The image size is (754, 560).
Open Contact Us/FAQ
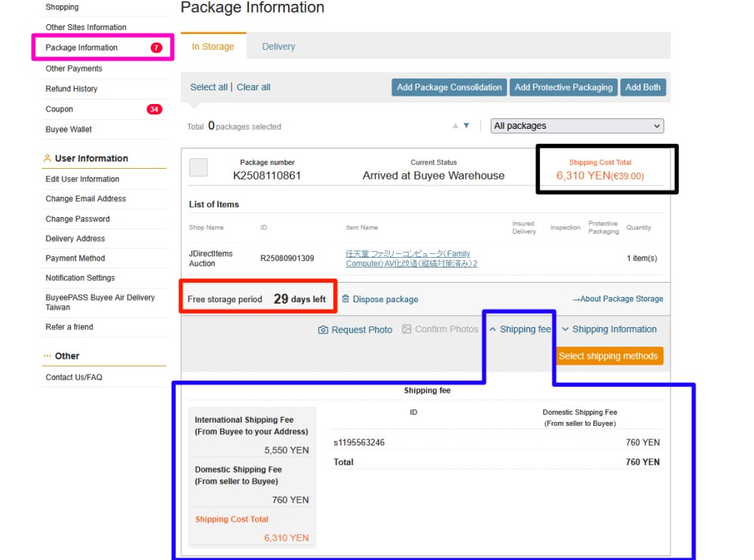click(74, 378)
